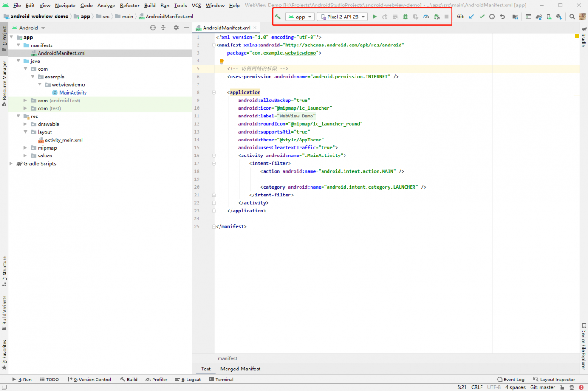Open AVD Manager icon

pos(548,17)
